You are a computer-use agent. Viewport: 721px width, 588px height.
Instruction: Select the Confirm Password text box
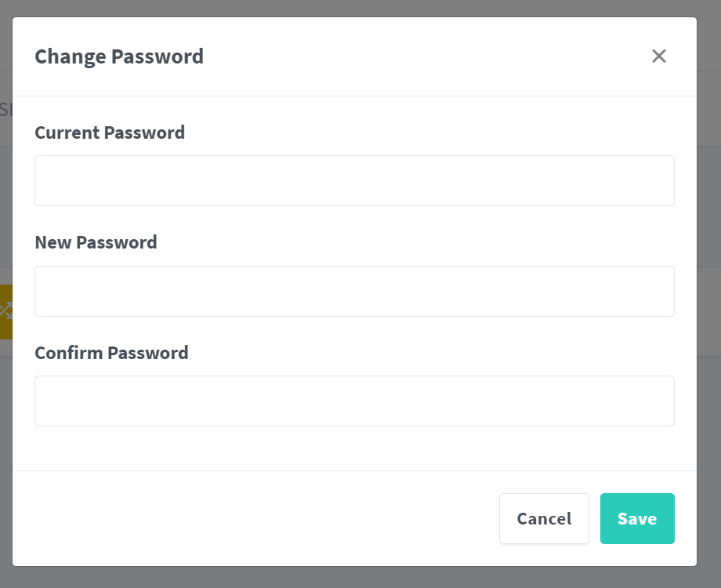point(354,401)
